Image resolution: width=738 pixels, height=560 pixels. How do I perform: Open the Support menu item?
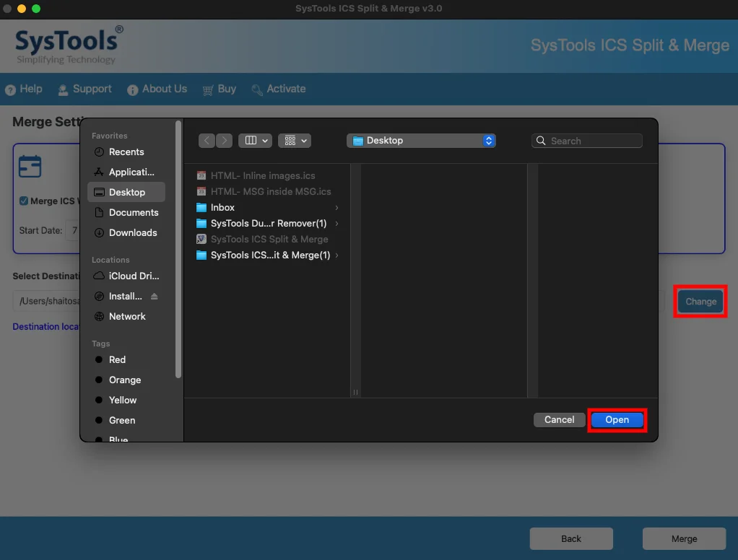(84, 89)
